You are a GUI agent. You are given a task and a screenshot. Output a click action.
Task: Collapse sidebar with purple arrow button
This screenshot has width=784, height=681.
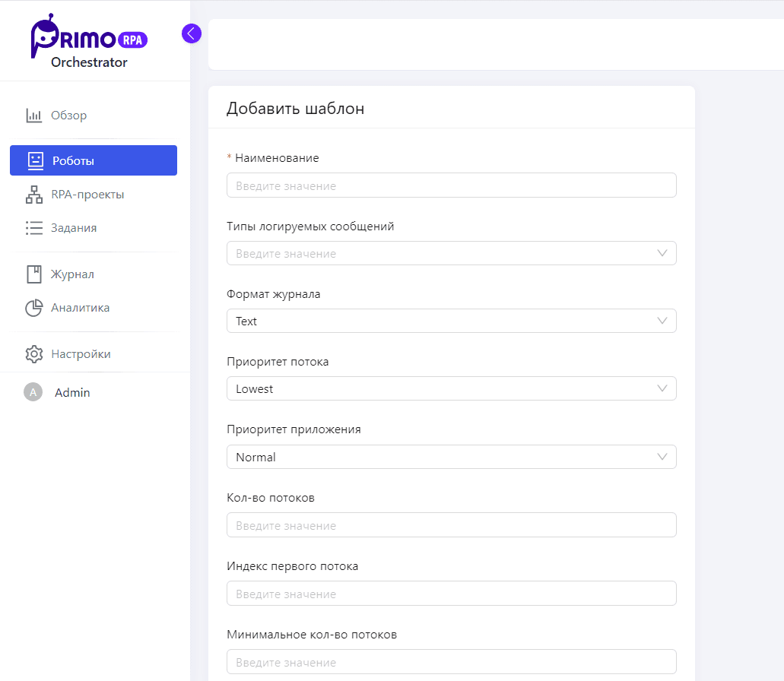[191, 33]
